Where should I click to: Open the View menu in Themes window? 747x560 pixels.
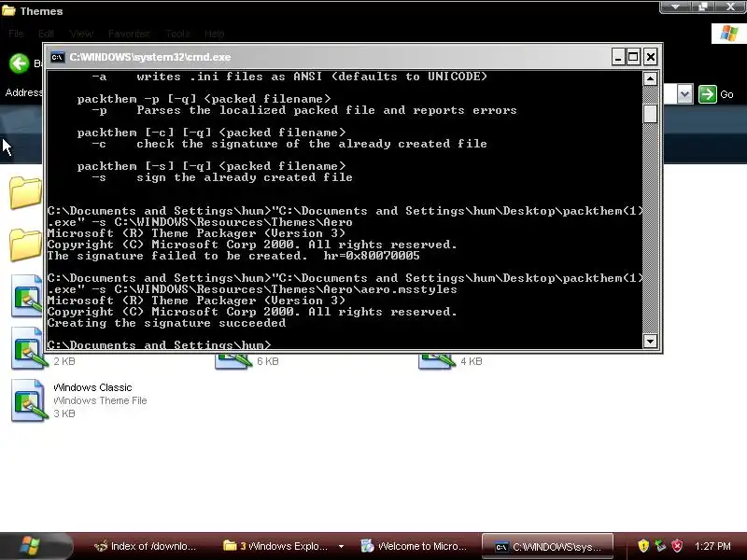point(81,34)
